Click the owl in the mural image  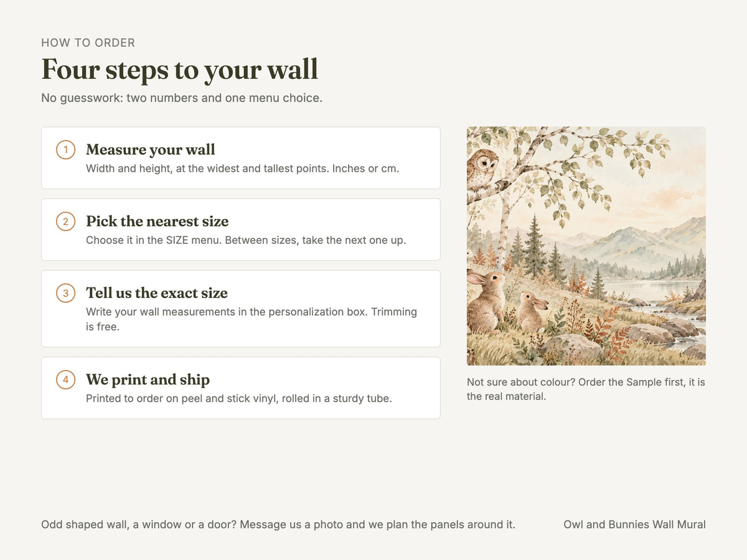pos(482,169)
